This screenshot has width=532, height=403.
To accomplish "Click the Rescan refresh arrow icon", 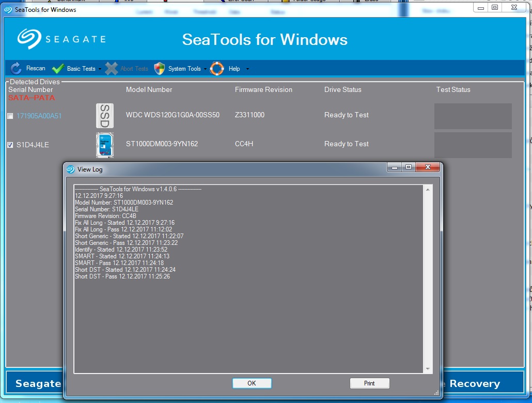I will [x=16, y=68].
